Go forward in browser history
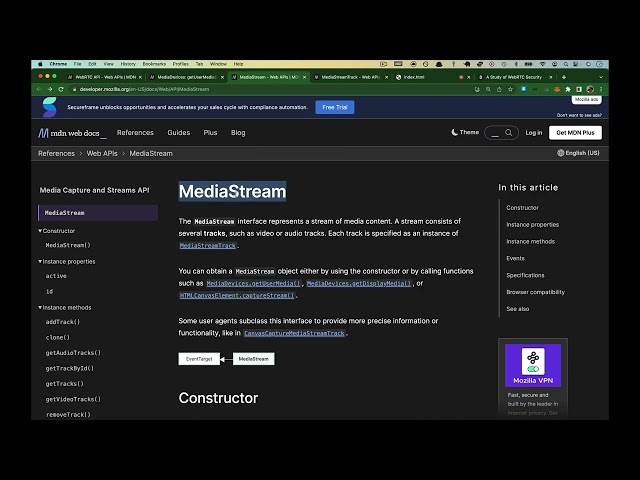The width and height of the screenshot is (640, 480). click(x=49, y=89)
